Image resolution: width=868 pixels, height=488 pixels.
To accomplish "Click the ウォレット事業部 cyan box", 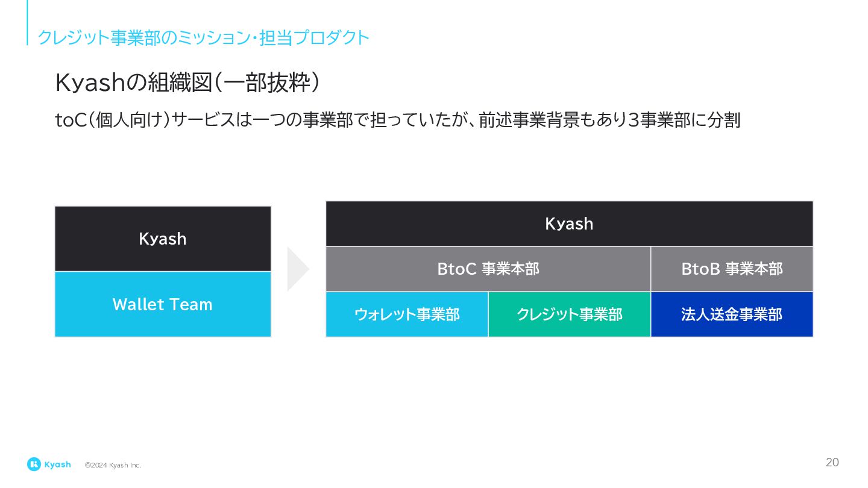I will click(407, 314).
